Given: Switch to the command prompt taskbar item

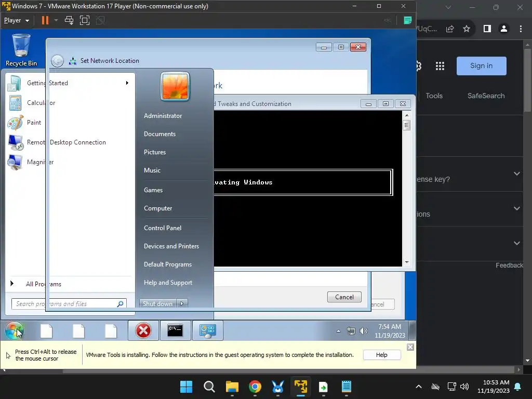Looking at the screenshot, I should (175, 330).
